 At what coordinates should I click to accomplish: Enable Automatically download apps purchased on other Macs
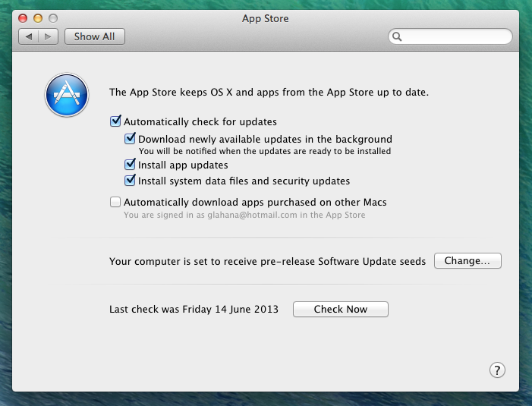coord(115,202)
